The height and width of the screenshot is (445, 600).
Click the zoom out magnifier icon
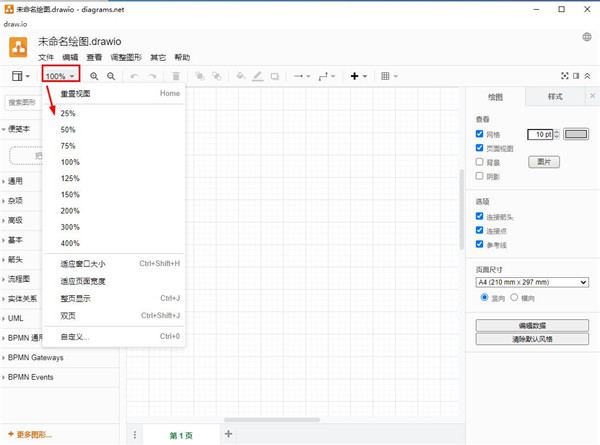click(111, 76)
